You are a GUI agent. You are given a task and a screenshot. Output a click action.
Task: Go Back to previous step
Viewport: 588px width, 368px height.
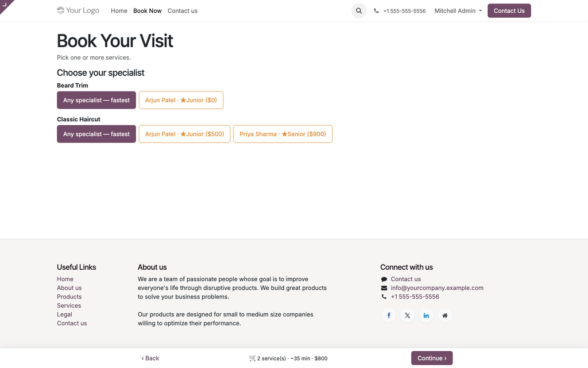tap(150, 358)
